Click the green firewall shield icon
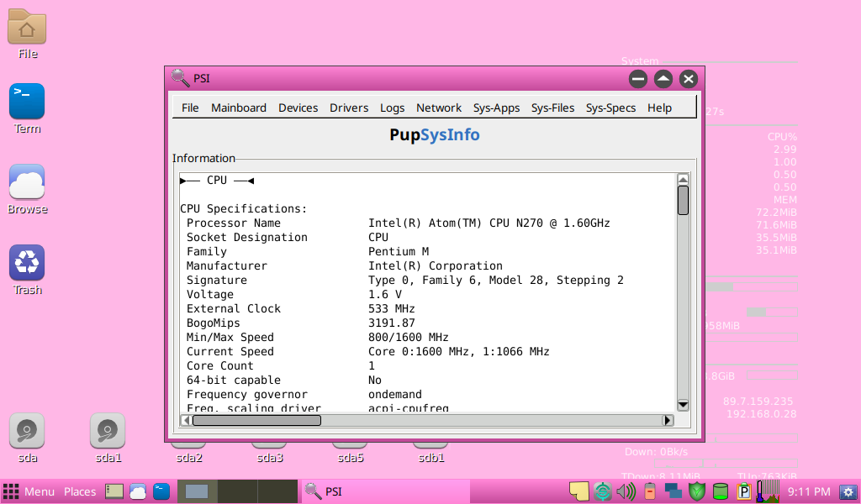Viewport: 861px width, 504px height. click(695, 491)
